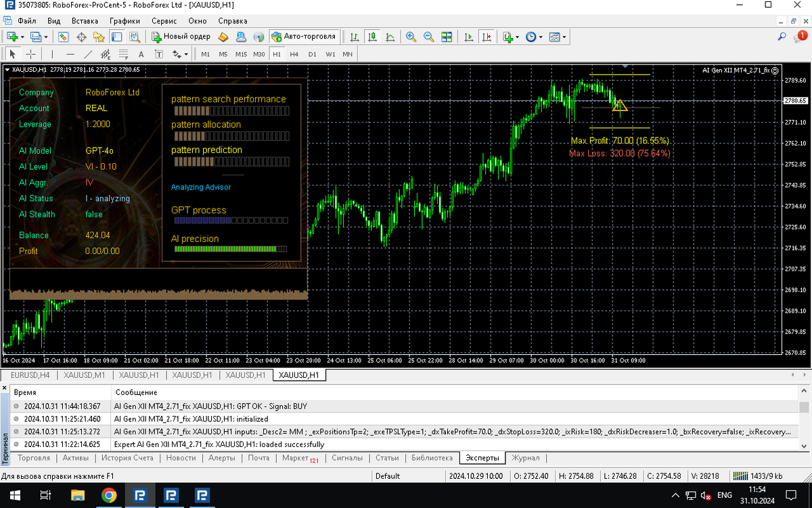Open the Signals toolbar icon
This screenshot has height=508, width=812.
click(x=258, y=37)
